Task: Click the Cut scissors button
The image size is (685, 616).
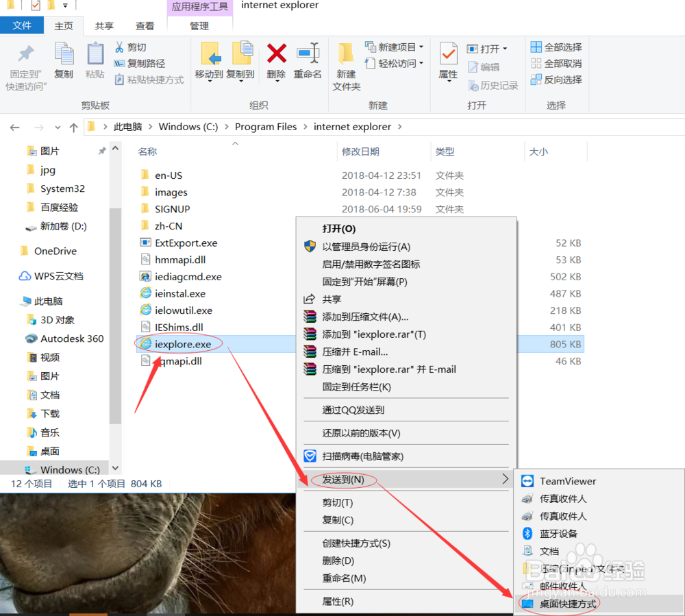Action: click(x=130, y=47)
